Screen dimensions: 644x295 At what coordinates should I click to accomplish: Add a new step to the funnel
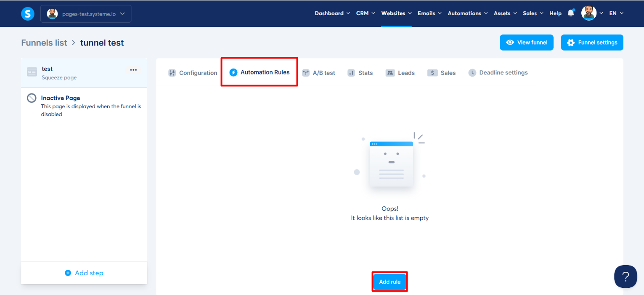[84, 273]
